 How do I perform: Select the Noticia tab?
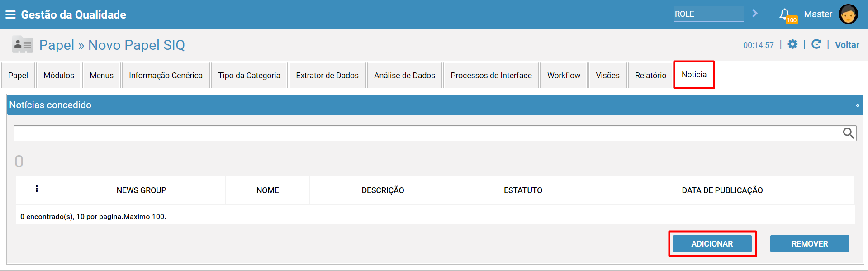click(x=694, y=75)
